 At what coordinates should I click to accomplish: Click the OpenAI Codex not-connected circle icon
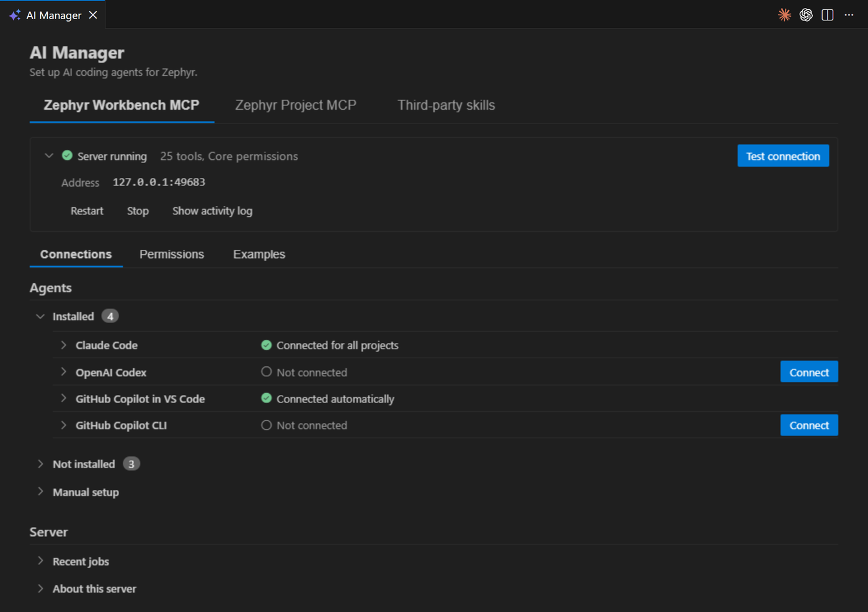[x=267, y=372]
